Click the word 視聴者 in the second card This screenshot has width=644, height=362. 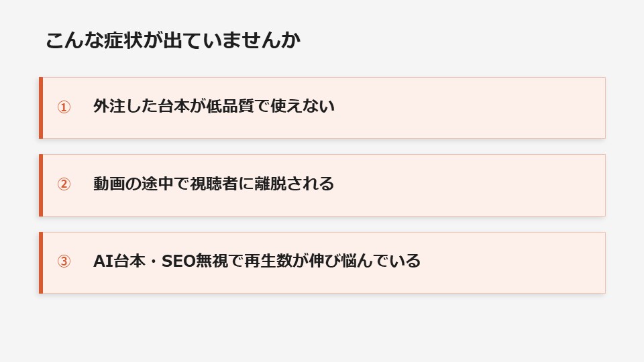(x=213, y=184)
